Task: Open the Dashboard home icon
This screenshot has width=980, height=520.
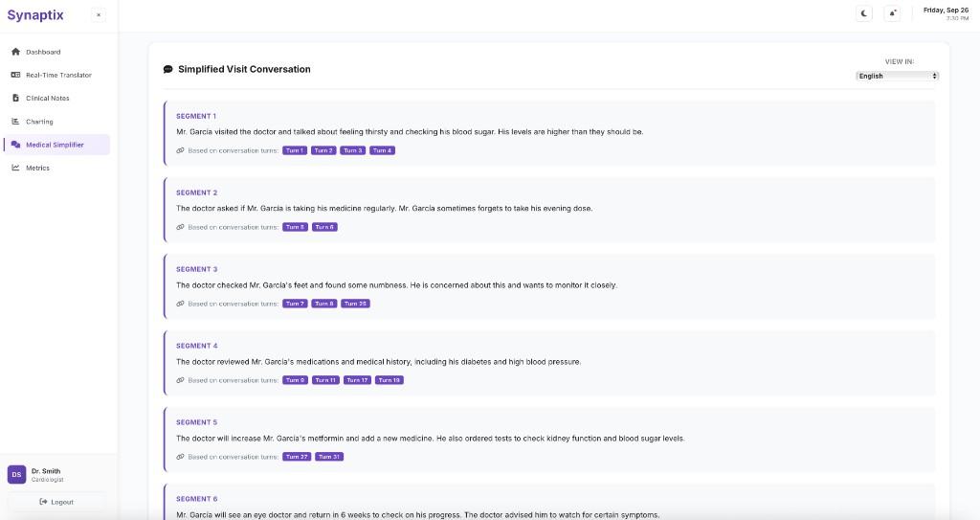Action: 15,52
